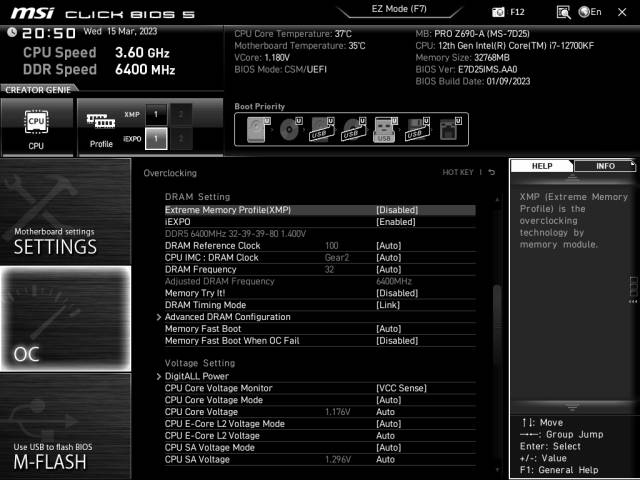The image size is (640, 480).
Task: Toggle iEXPO profile 2
Action: pos(181,139)
